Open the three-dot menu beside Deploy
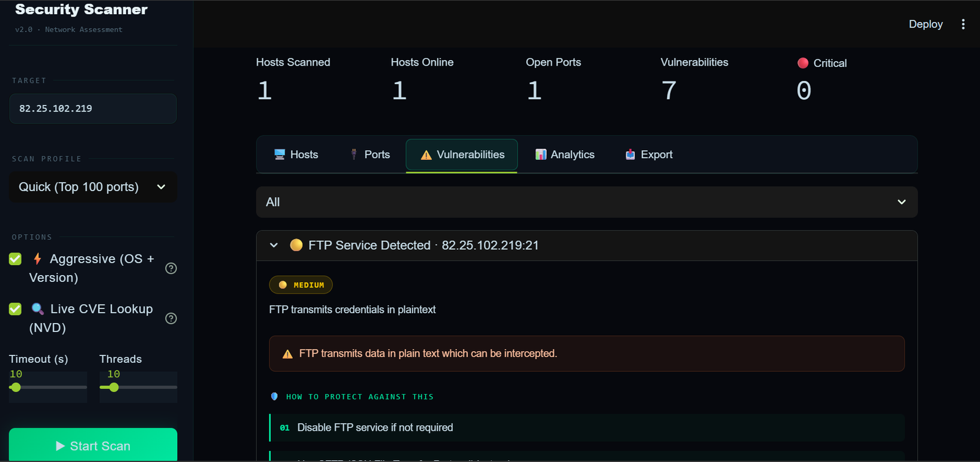Screen dimensions: 980x462 (963, 24)
